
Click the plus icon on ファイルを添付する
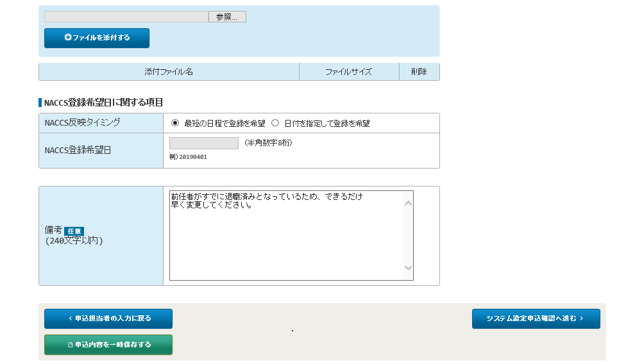pos(68,38)
